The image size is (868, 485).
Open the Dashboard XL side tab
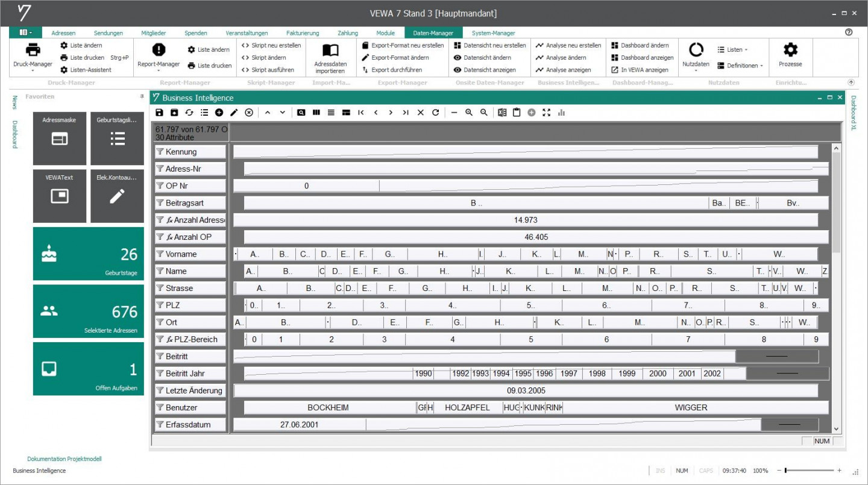click(x=854, y=113)
